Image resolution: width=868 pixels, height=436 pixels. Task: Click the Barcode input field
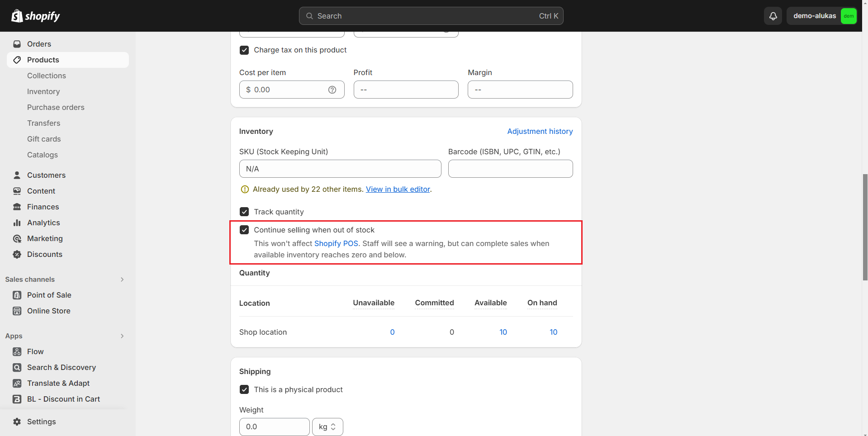(x=510, y=169)
